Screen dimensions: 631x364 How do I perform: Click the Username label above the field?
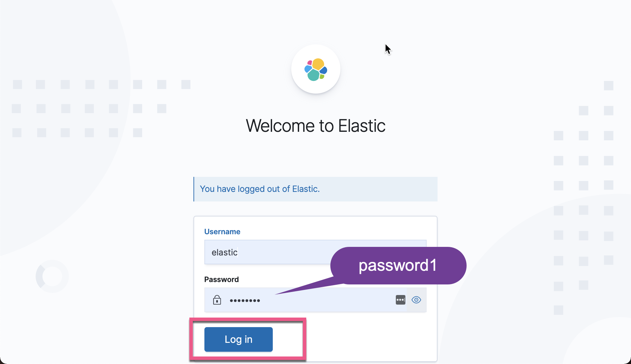222,232
